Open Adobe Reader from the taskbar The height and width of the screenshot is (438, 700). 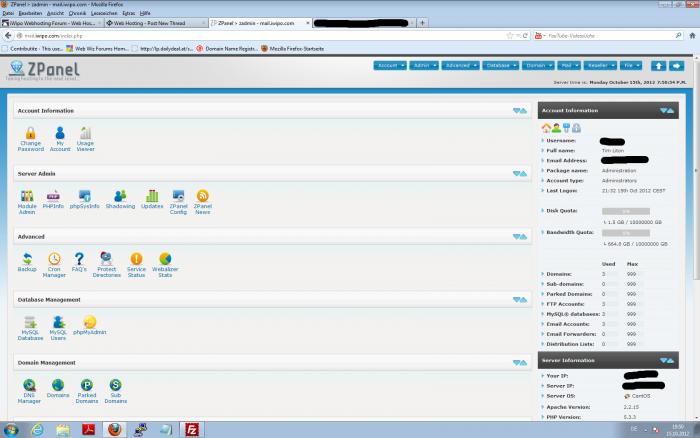[88, 430]
